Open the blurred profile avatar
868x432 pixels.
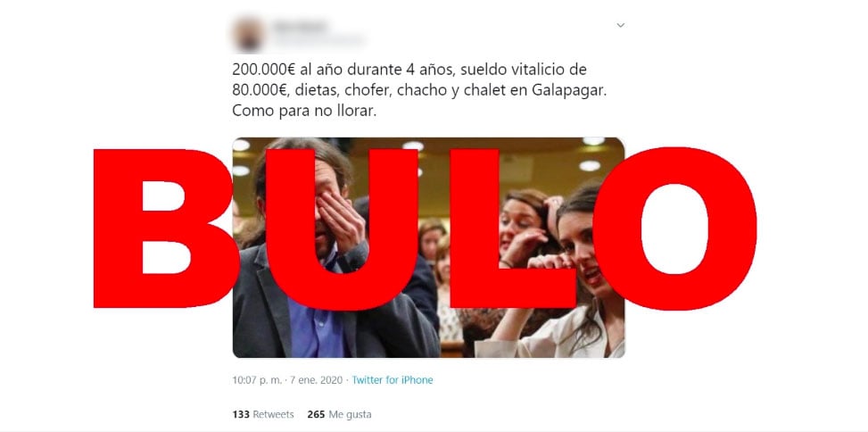click(248, 34)
